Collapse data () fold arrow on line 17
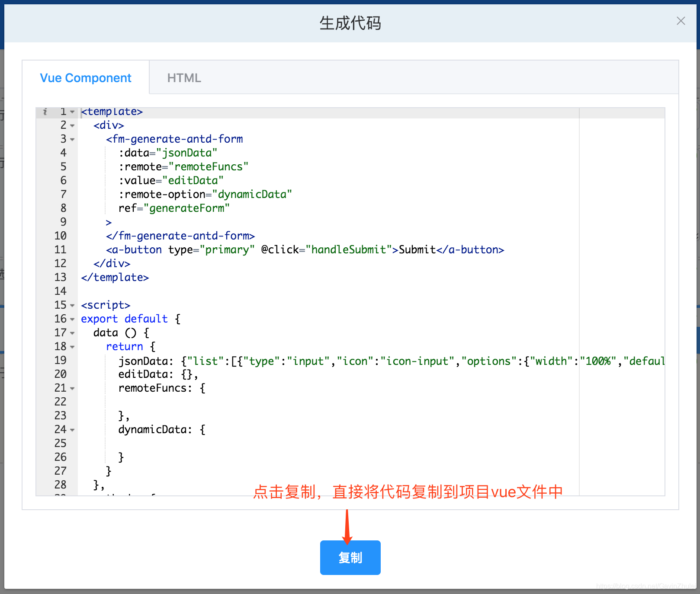The height and width of the screenshot is (594, 700). coord(72,333)
